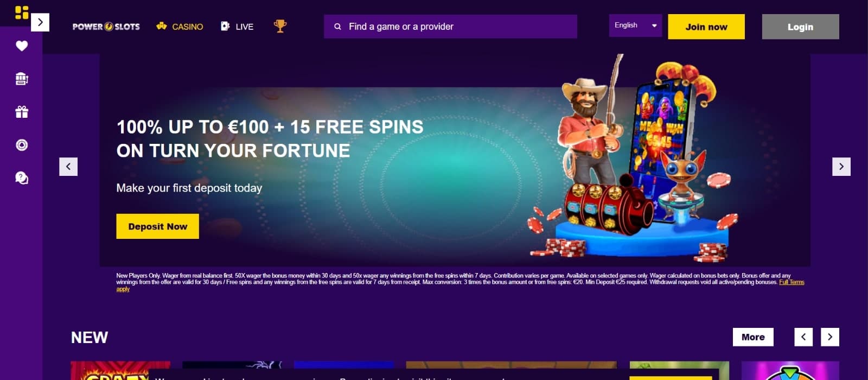Viewport: 868px width, 380px height.
Task: Click the Join now button
Action: (706, 27)
